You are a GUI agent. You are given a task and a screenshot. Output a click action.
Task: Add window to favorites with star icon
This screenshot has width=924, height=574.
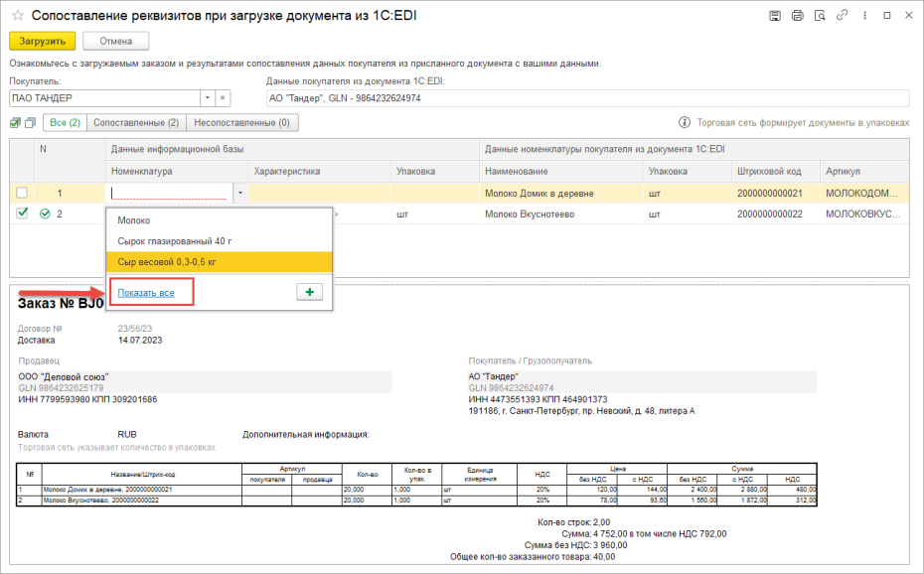pyautogui.click(x=18, y=16)
